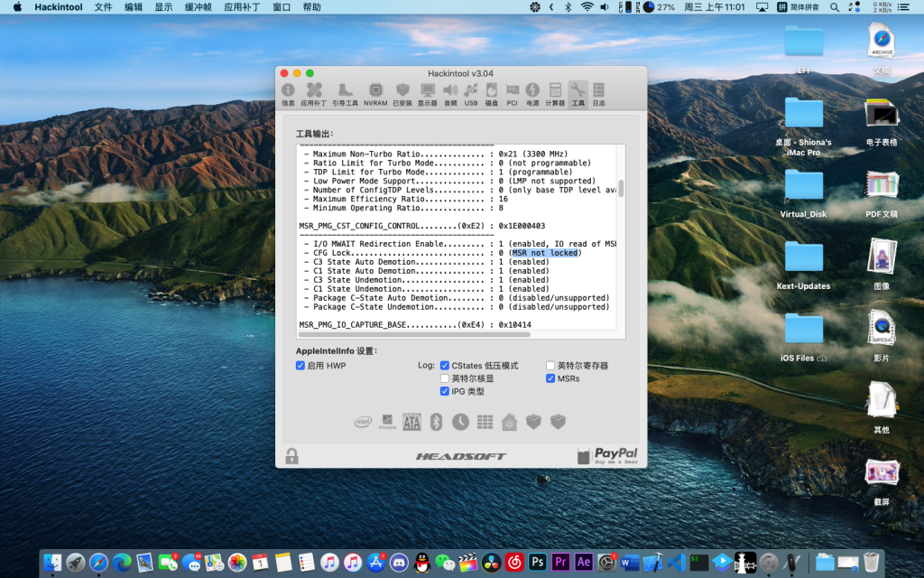Switch to the PCI card tab
The image size is (924, 578).
pyautogui.click(x=513, y=94)
